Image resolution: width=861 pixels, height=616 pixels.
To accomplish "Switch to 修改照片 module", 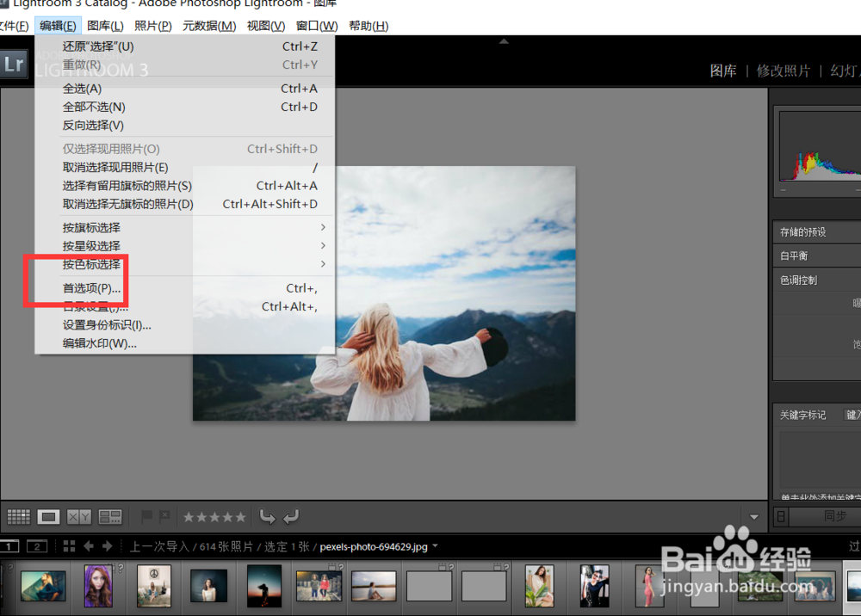I will (783, 71).
